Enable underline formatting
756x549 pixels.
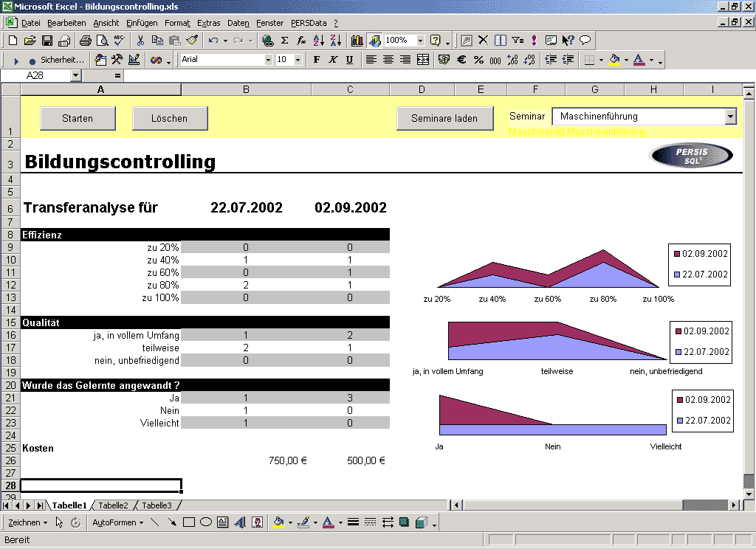pyautogui.click(x=349, y=59)
